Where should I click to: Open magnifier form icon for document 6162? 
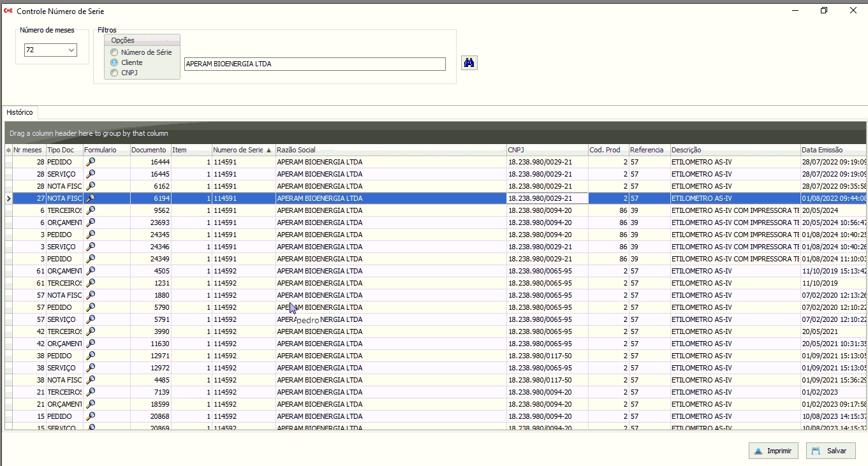point(91,186)
